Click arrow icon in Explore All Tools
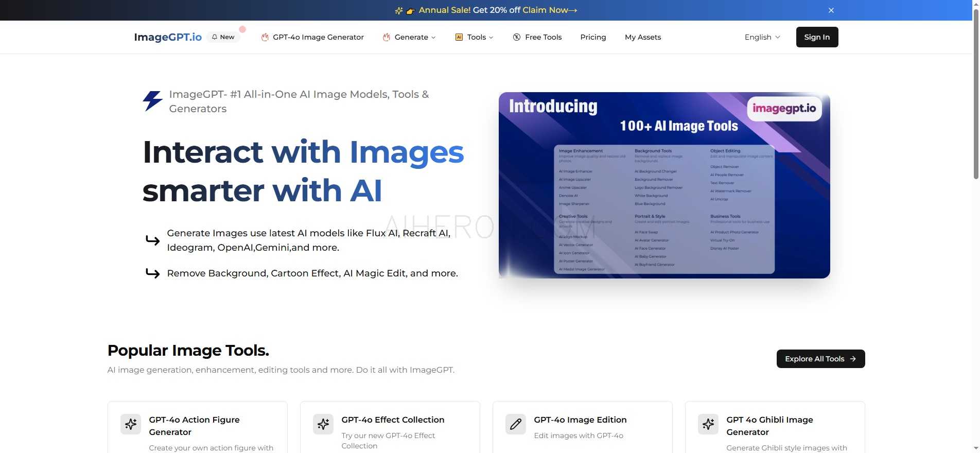Screen dimensions: 980x453 tap(853, 359)
